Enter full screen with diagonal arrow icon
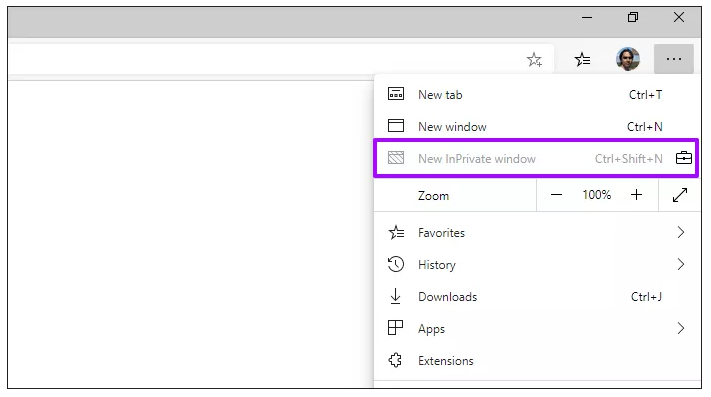The image size is (711, 397). (x=680, y=195)
